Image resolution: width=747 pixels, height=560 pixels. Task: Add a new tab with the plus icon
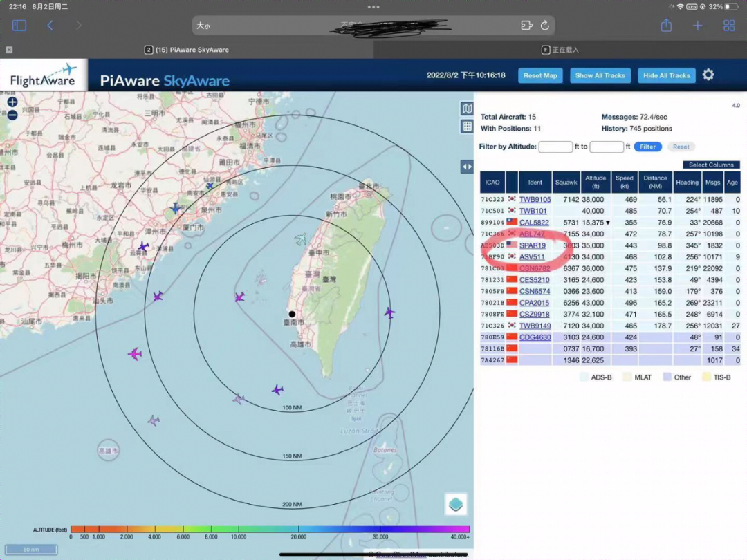click(x=697, y=26)
